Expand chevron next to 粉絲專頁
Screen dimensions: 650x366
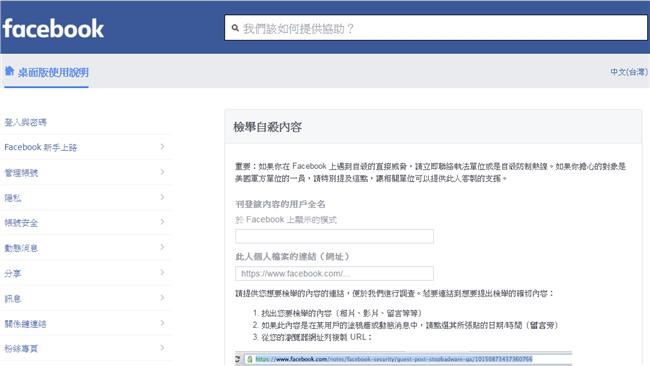coord(162,348)
